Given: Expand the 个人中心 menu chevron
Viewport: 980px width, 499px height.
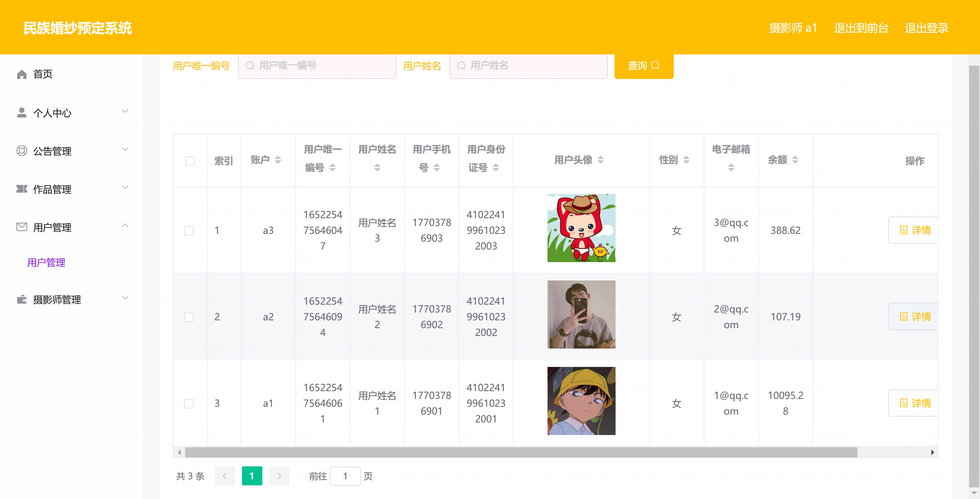Looking at the screenshot, I should [x=125, y=111].
